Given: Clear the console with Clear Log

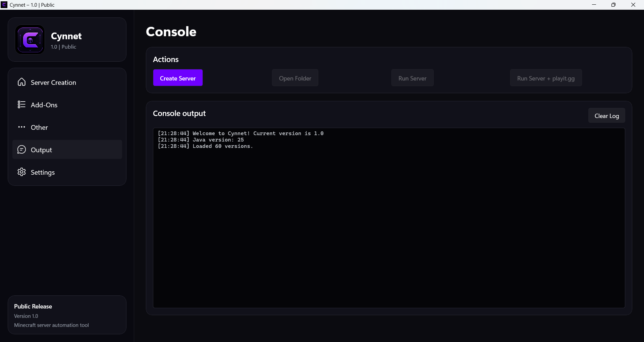Looking at the screenshot, I should coord(607,116).
